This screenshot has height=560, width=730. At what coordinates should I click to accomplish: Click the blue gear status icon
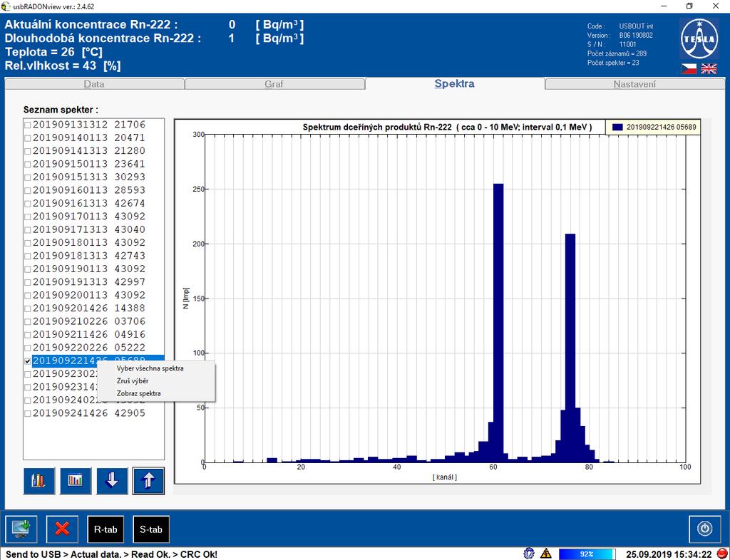529,554
